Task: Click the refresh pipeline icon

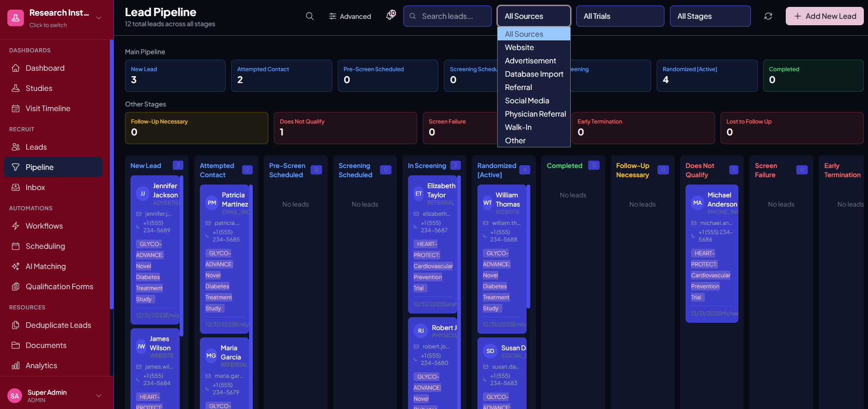Action: pos(768,16)
